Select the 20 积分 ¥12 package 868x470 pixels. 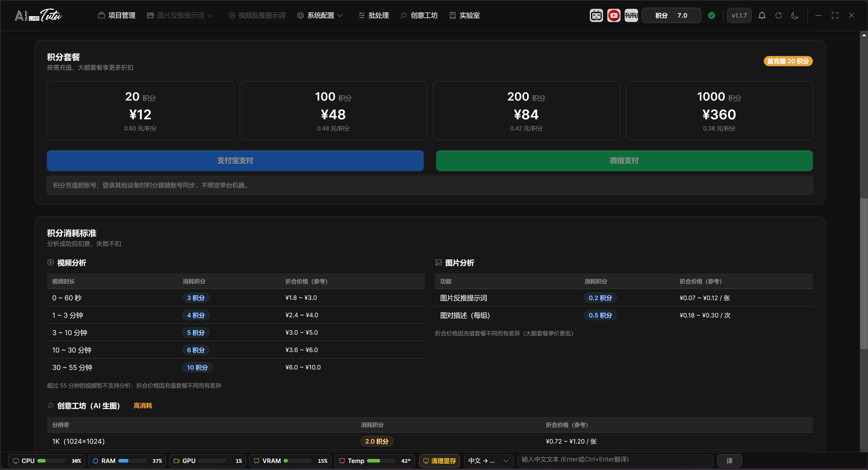point(140,111)
